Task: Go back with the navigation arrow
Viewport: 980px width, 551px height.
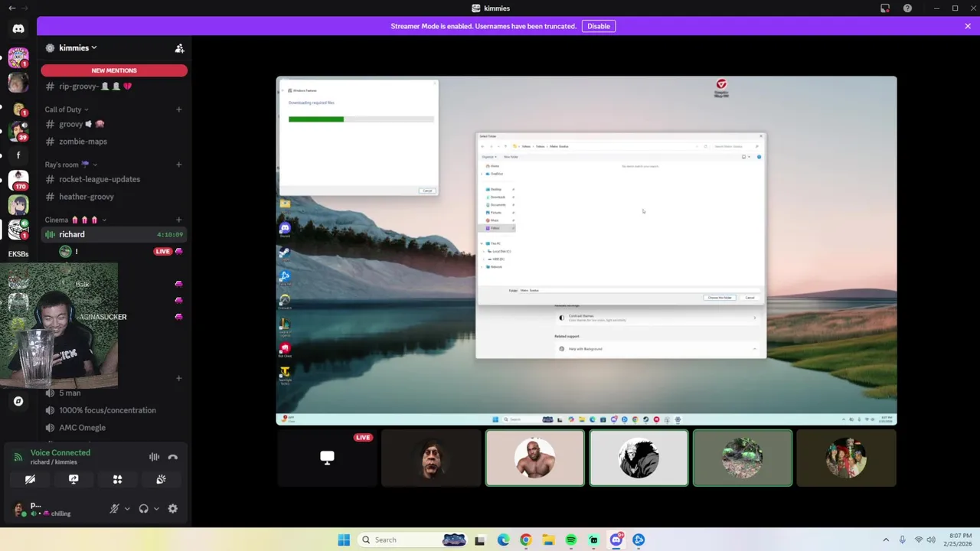Action: click(x=11, y=8)
